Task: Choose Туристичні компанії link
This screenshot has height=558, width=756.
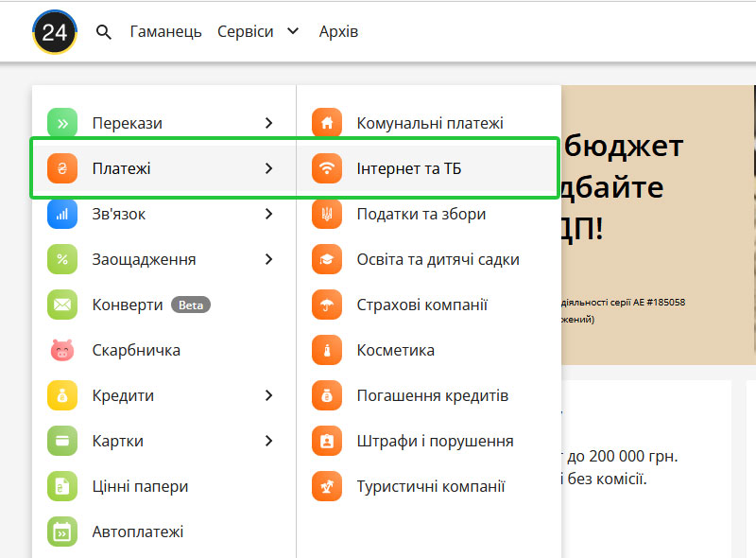Action: click(x=431, y=486)
